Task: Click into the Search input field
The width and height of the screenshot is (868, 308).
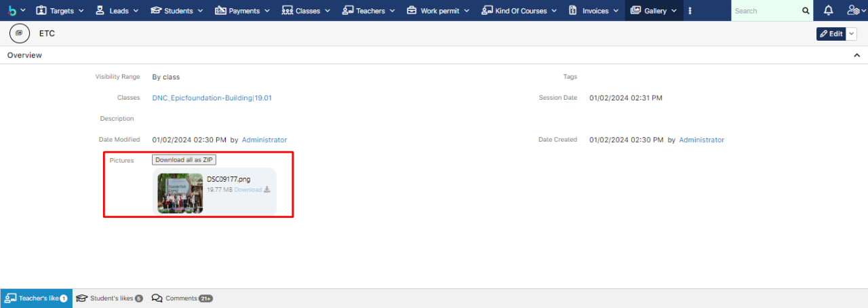Action: click(765, 11)
